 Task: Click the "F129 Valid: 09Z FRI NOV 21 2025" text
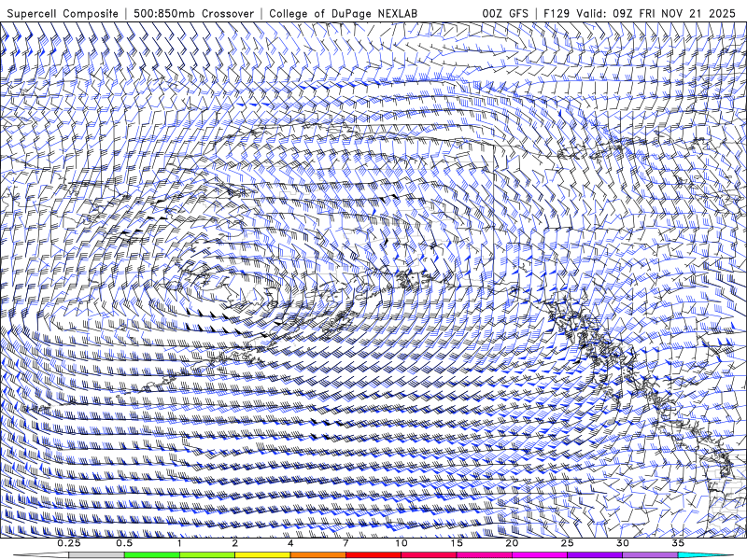[640, 13]
